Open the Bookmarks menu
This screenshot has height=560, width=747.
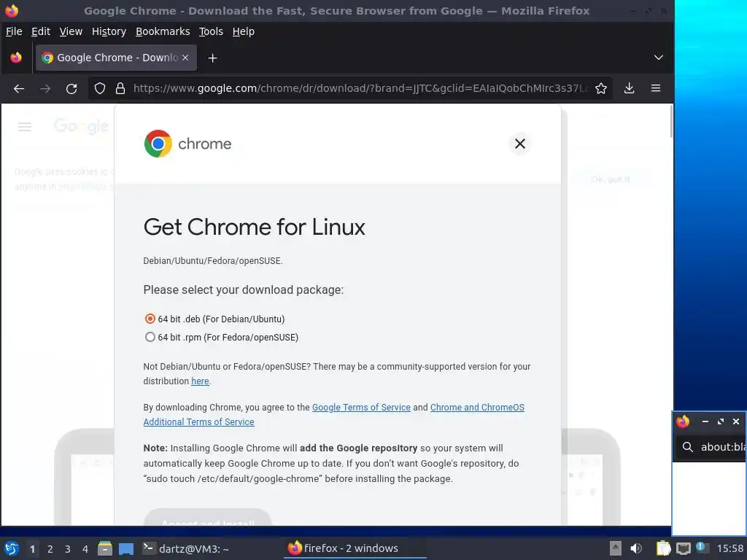tap(163, 31)
